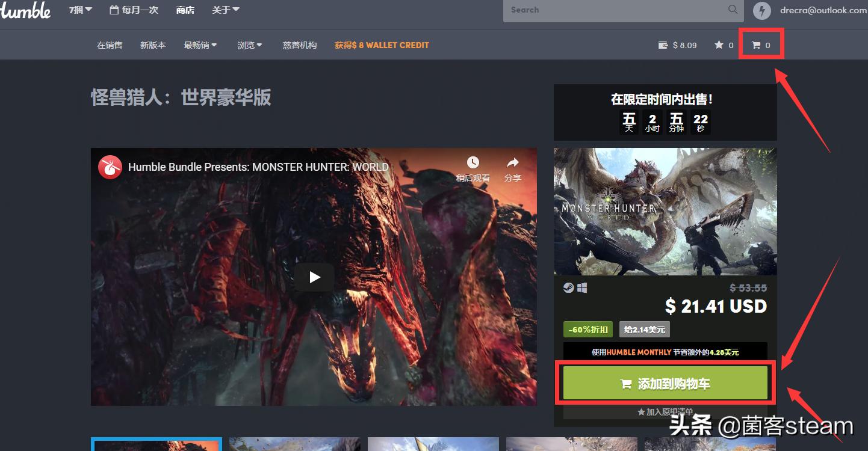The height and width of the screenshot is (451, 868).
Task: Click the video title Humble Bundle Presents link
Action: 258,167
